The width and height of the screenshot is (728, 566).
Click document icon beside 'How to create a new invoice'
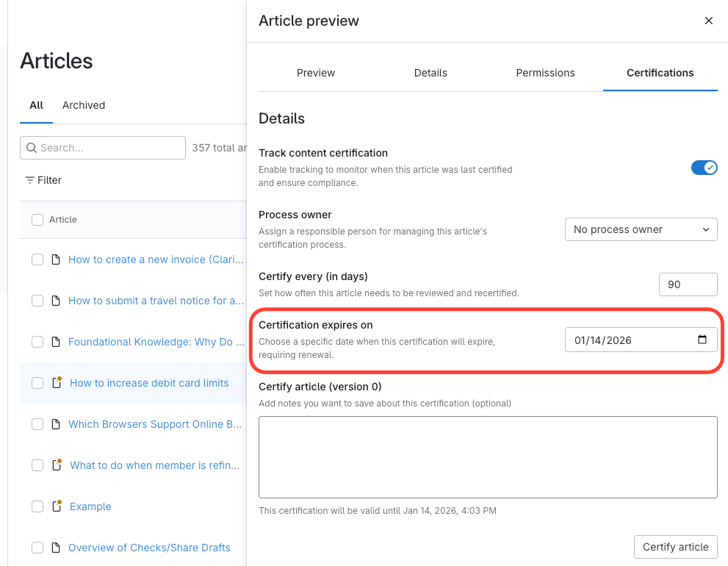56,259
